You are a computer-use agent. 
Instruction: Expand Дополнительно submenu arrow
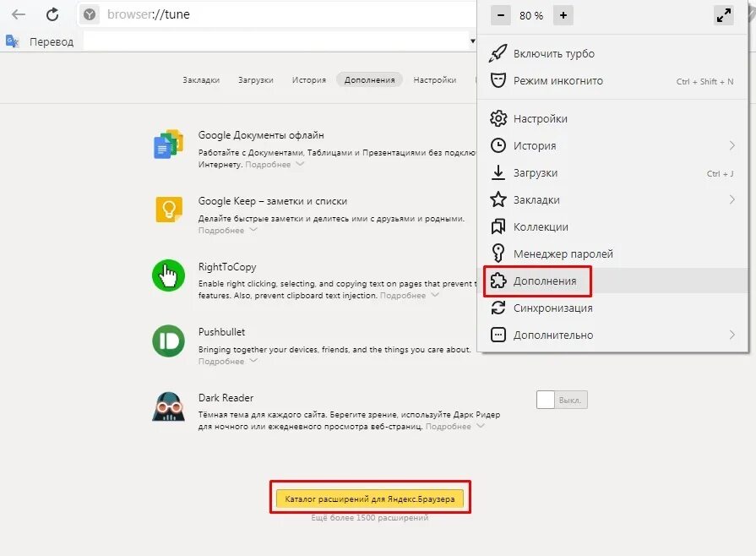click(x=732, y=335)
